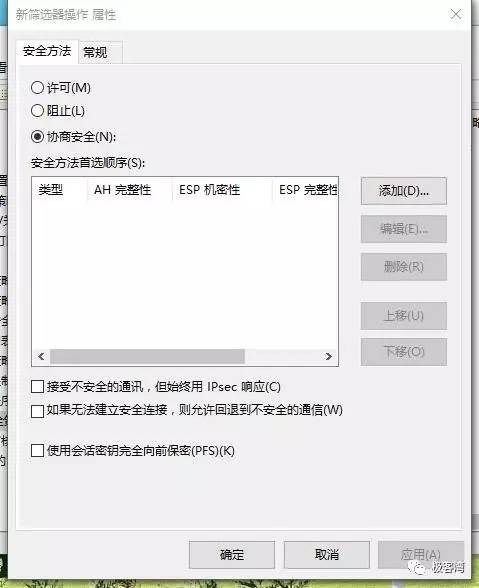Viewport: 479px width, 588px height.
Task: Open the 安全方法 tab
Action: pyautogui.click(x=47, y=51)
